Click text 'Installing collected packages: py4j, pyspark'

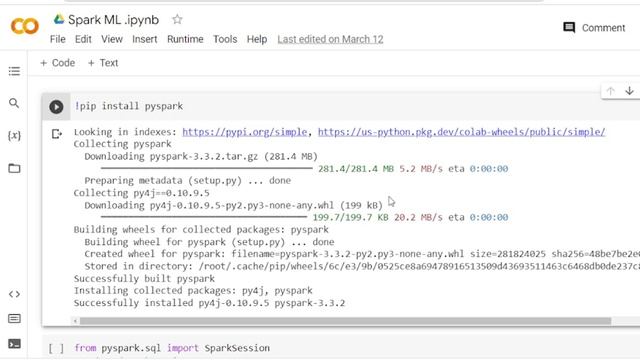tap(193, 291)
